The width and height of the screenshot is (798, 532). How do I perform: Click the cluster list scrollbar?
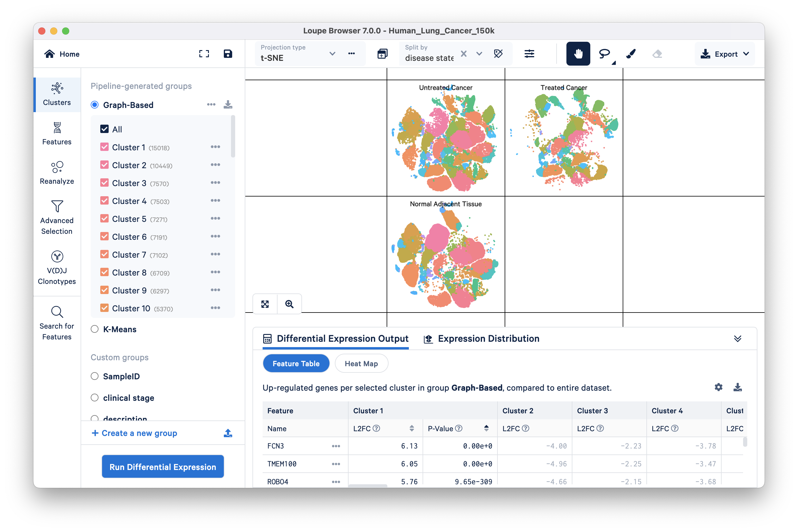tap(233, 137)
